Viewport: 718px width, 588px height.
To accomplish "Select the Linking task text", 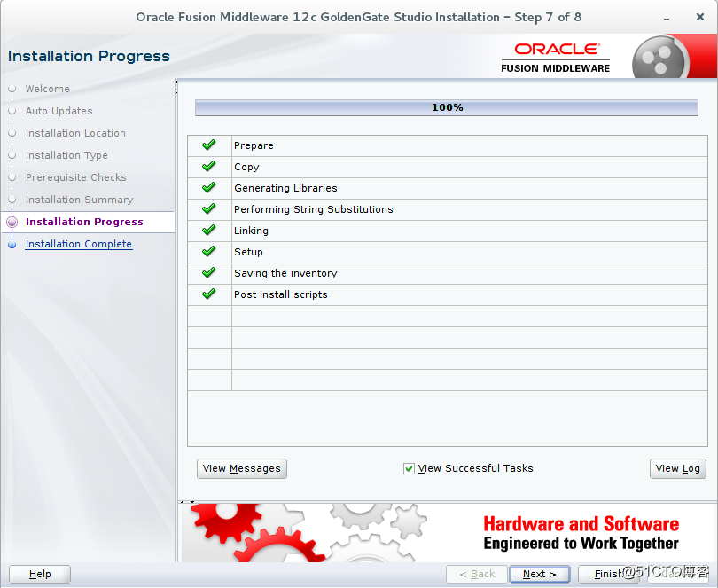I will click(x=252, y=231).
